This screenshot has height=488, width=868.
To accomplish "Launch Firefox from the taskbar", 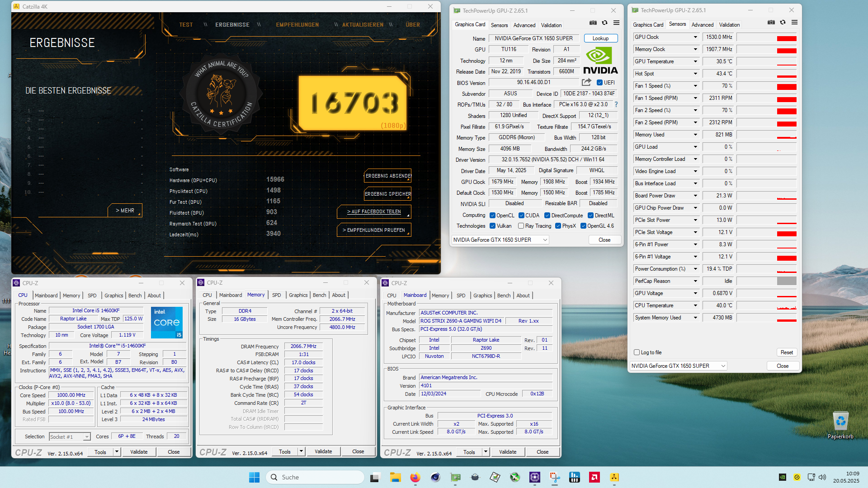I will [415, 477].
